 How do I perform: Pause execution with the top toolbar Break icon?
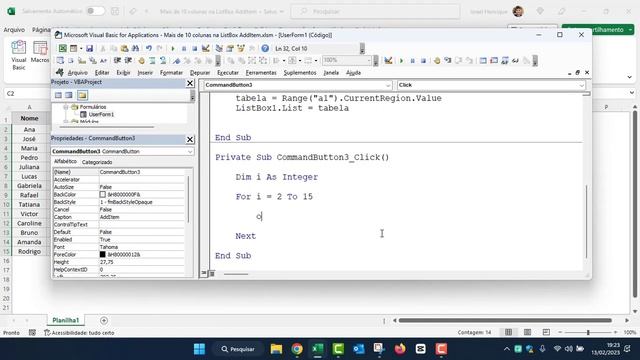184,49
